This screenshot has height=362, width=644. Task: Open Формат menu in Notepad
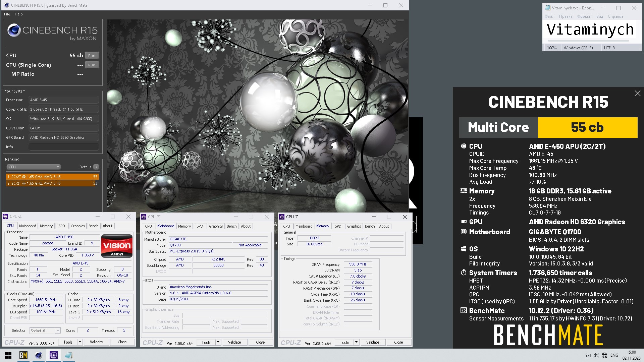[584, 16]
